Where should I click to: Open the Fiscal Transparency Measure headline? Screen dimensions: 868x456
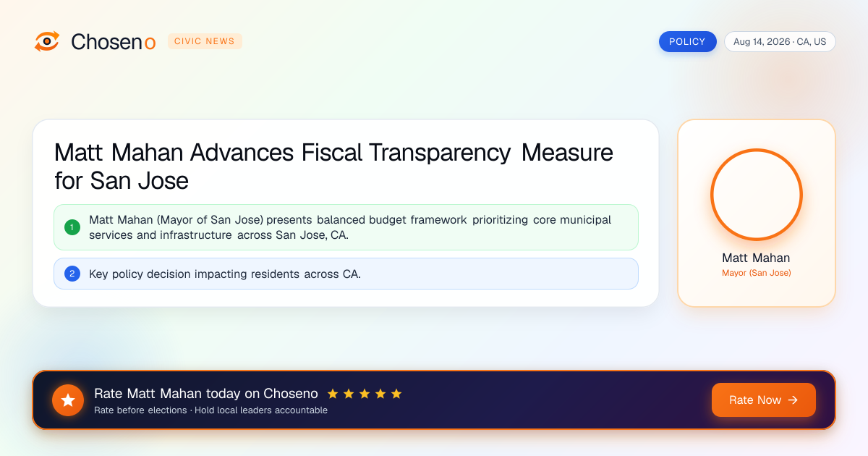pos(333,166)
